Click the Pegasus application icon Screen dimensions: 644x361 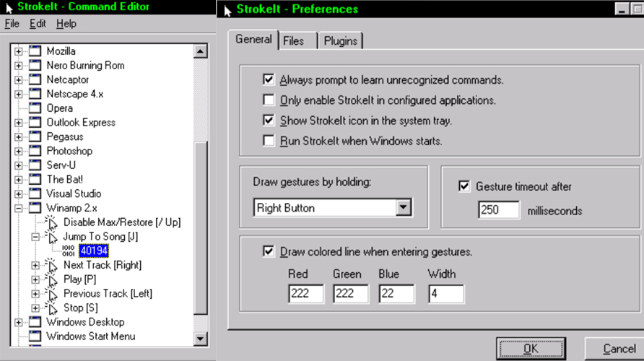(x=35, y=136)
